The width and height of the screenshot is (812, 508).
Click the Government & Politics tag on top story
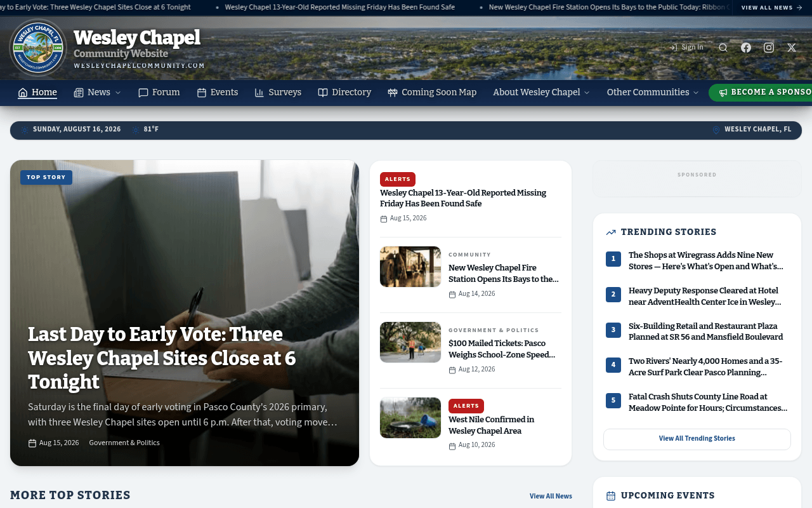click(124, 443)
